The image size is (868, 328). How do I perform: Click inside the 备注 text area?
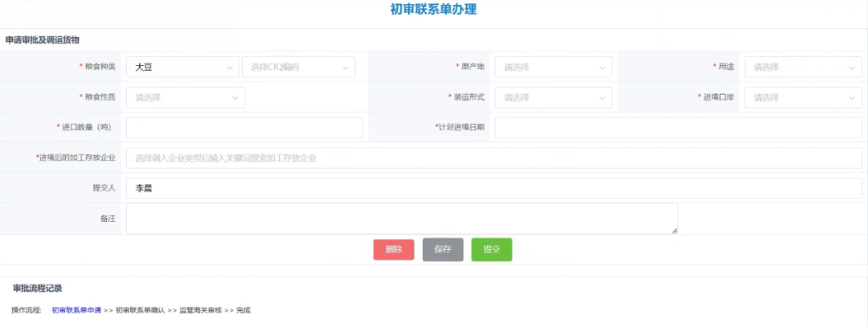point(402,219)
